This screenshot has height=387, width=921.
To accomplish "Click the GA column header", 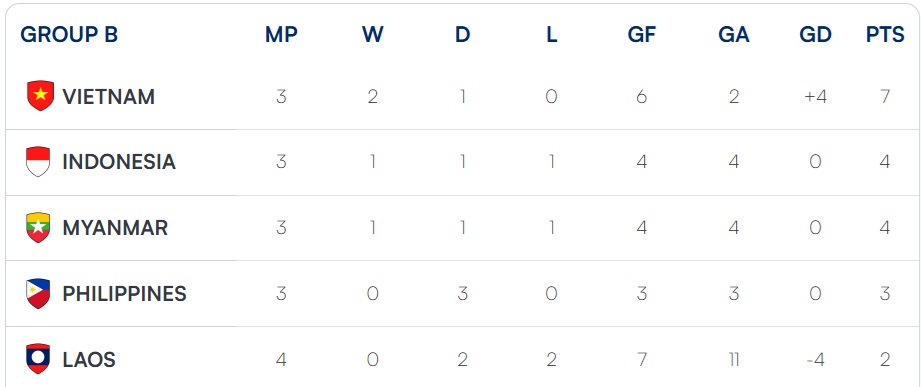I will 734,35.
